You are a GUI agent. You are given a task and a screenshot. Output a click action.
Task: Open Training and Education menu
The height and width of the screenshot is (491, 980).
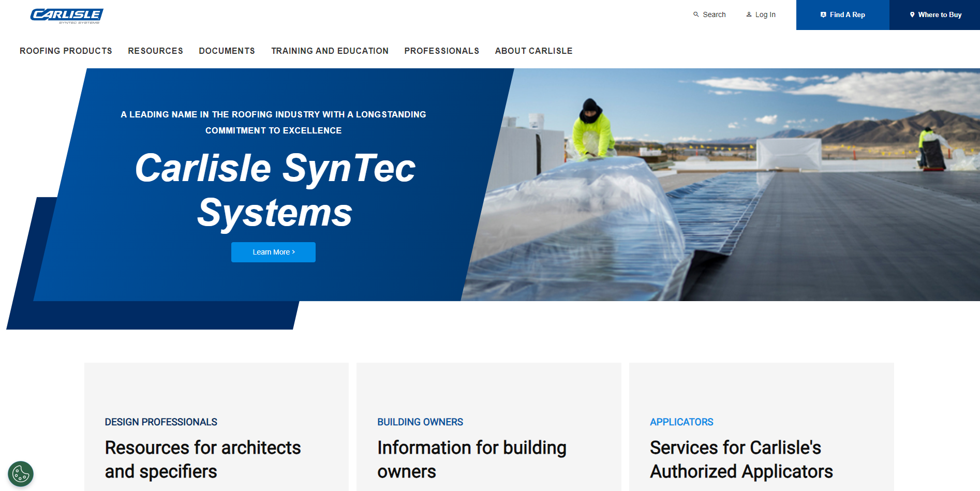click(330, 51)
